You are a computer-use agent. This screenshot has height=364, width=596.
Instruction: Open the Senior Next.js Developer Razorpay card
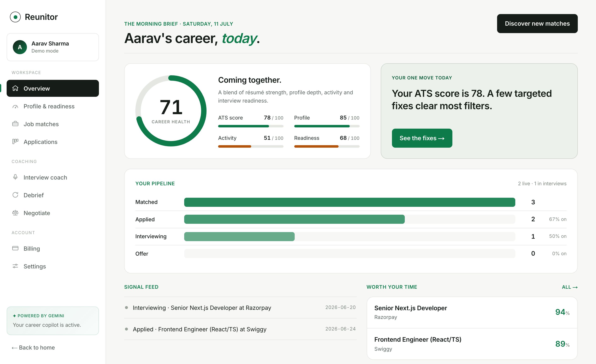point(472,312)
